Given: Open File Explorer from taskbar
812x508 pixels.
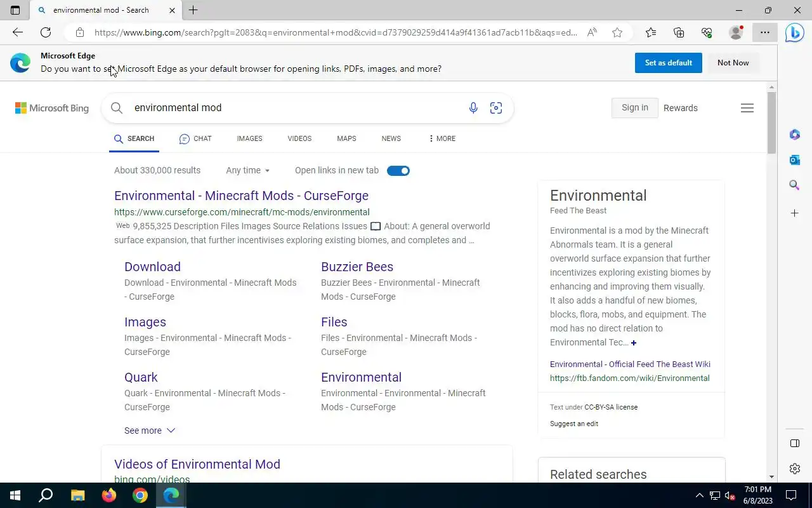Looking at the screenshot, I should point(77,495).
